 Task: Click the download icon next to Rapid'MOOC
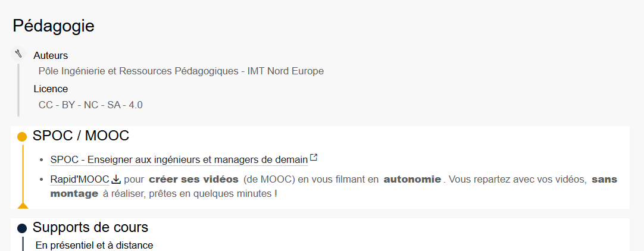tap(117, 179)
